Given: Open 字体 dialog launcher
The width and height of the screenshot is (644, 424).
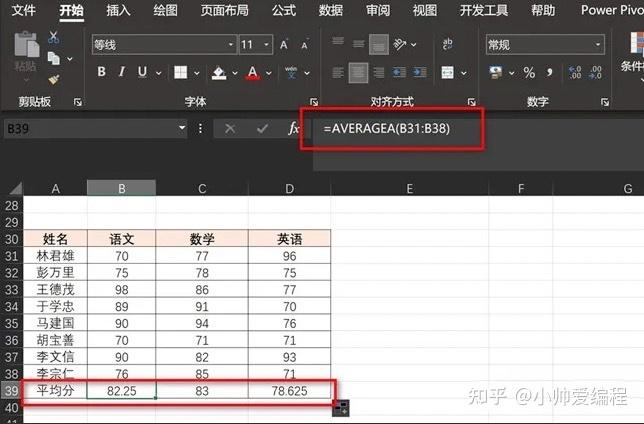Looking at the screenshot, I should (314, 102).
